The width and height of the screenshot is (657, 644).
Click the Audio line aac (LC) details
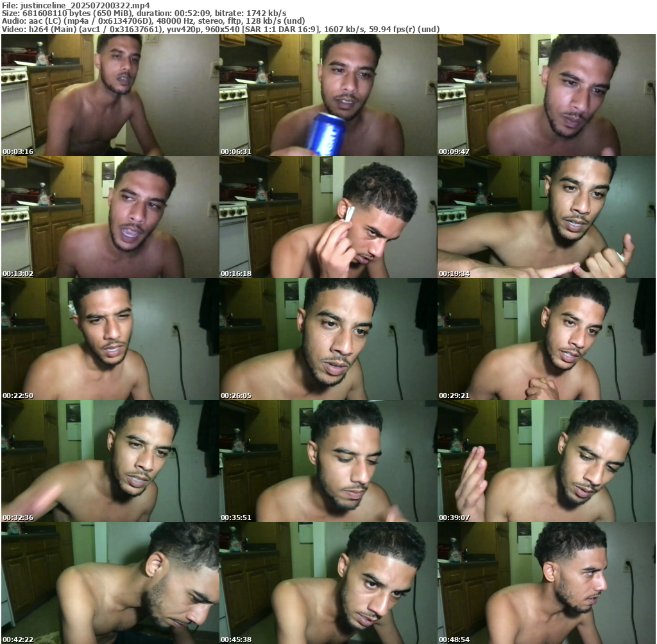point(153,21)
